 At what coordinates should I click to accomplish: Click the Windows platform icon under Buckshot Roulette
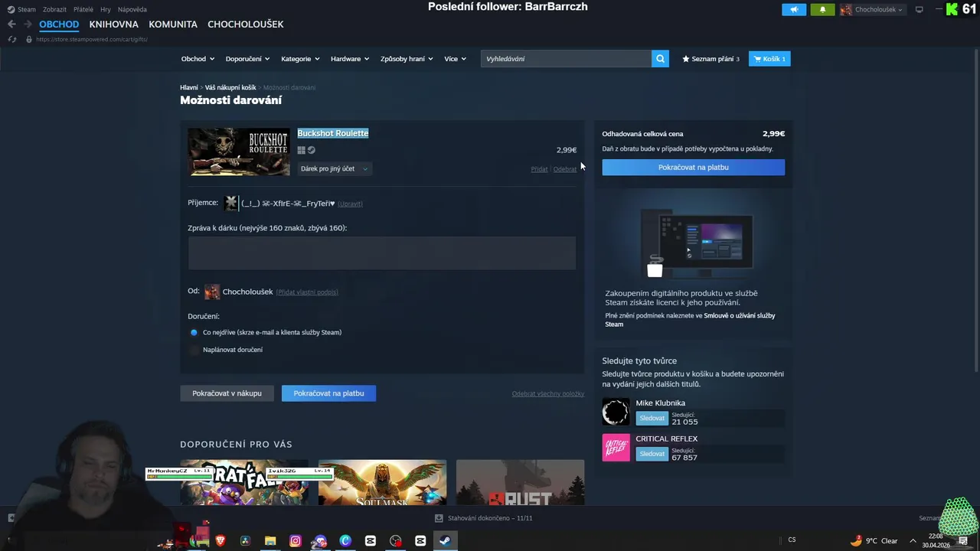pos(302,151)
